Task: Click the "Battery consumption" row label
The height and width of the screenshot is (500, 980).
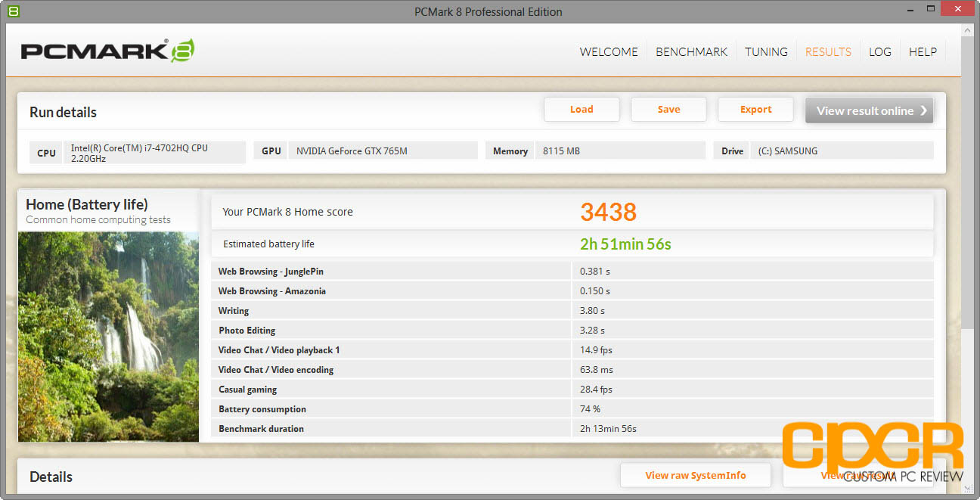Action: point(262,409)
